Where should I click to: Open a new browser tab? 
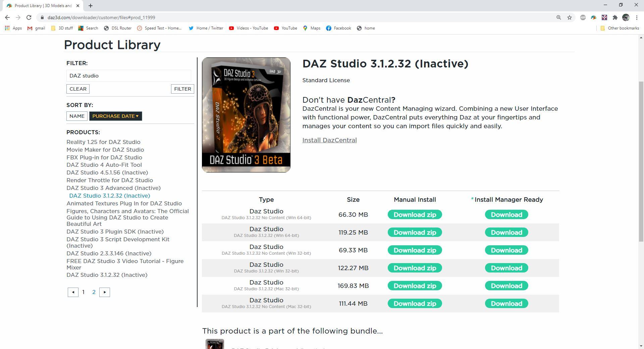click(x=91, y=6)
